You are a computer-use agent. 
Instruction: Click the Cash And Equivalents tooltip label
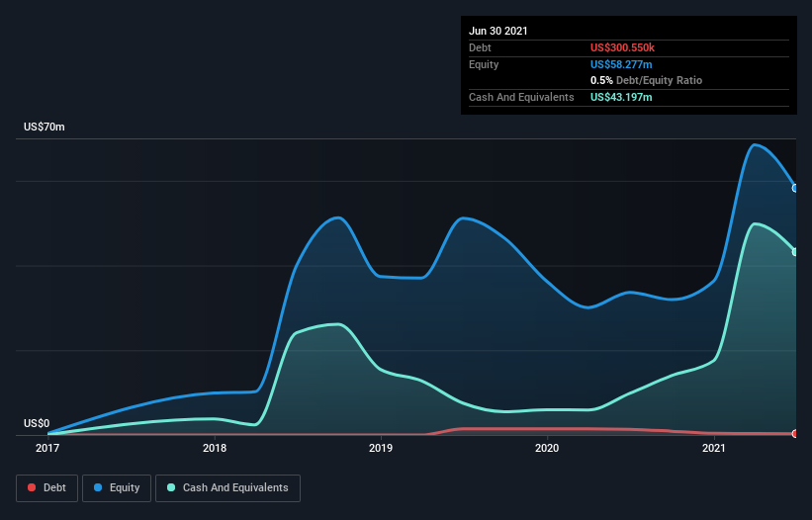[521, 97]
